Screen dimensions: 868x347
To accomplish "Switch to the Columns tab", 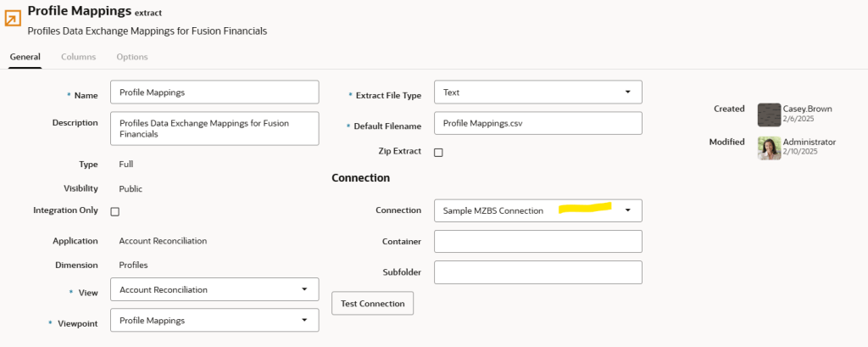I will (x=78, y=57).
